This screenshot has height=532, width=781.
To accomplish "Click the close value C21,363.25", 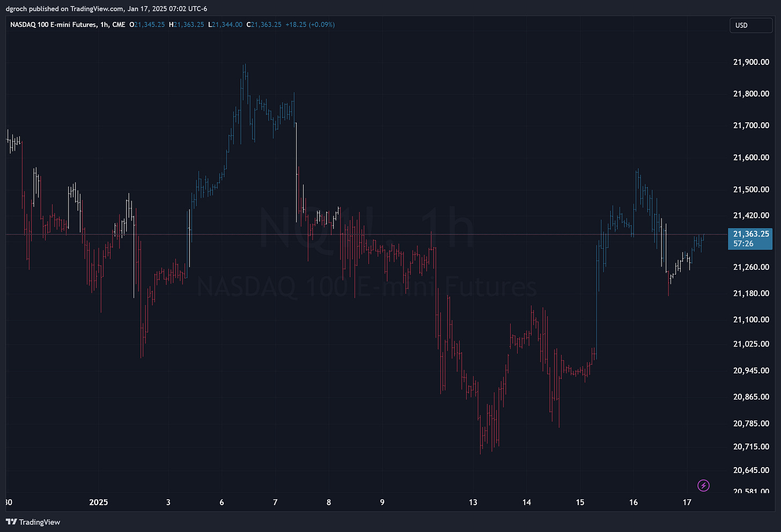I will click(x=264, y=25).
